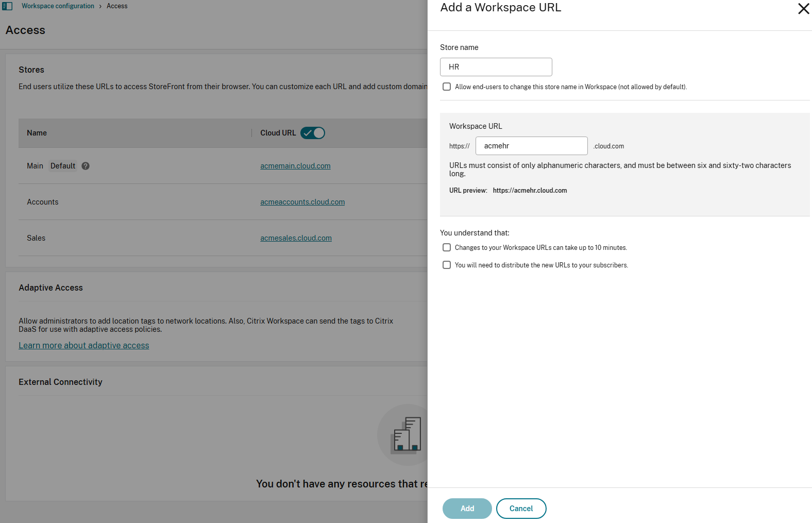
Task: Open Workspace configuration breadcrumb
Action: 58,6
